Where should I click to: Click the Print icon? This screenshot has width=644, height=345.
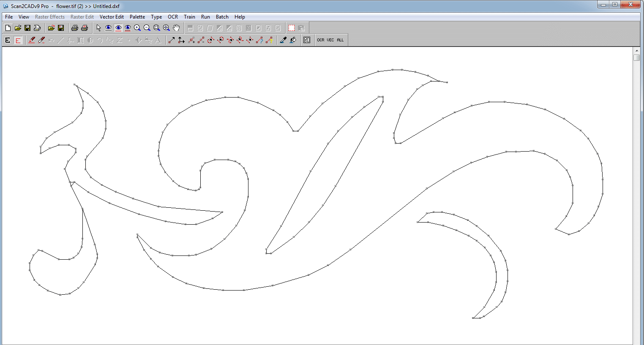74,27
